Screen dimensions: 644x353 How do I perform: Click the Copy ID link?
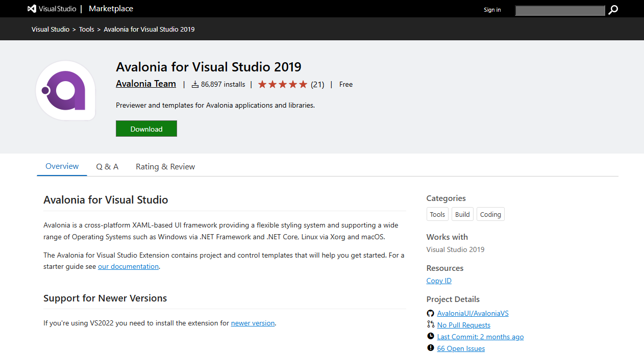pos(439,281)
